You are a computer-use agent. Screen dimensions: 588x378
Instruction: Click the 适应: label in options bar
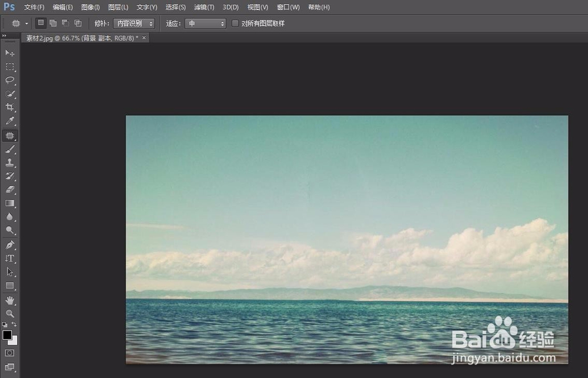173,24
